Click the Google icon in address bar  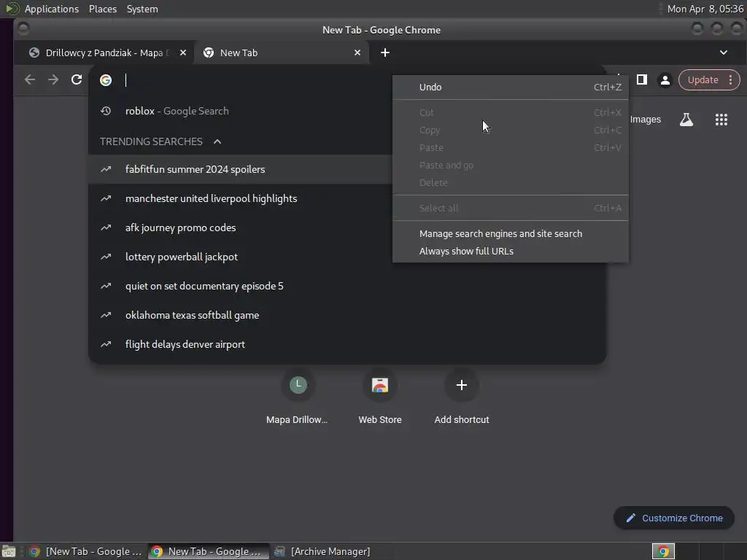click(x=106, y=80)
